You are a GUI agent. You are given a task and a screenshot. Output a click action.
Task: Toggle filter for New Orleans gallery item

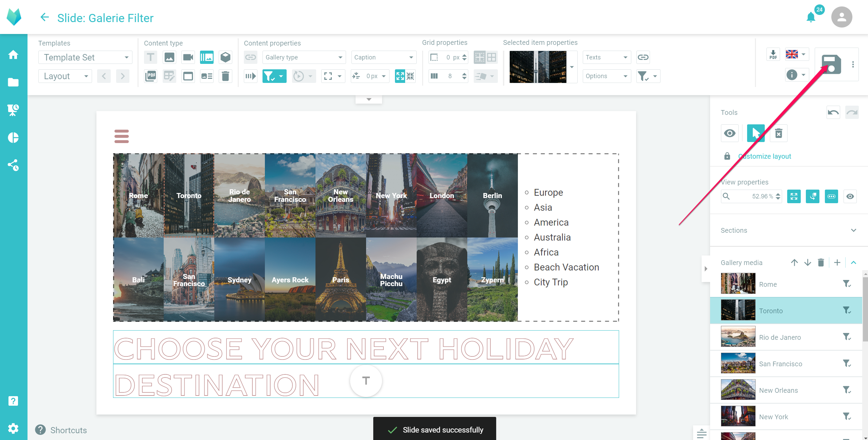point(847,390)
